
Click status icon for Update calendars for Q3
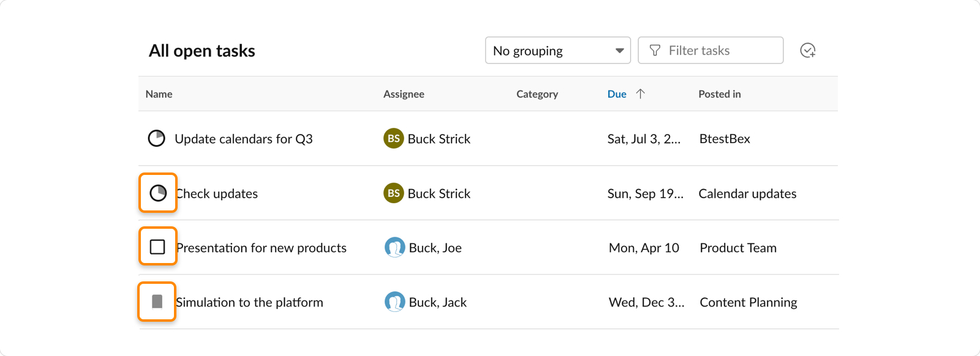(x=157, y=138)
